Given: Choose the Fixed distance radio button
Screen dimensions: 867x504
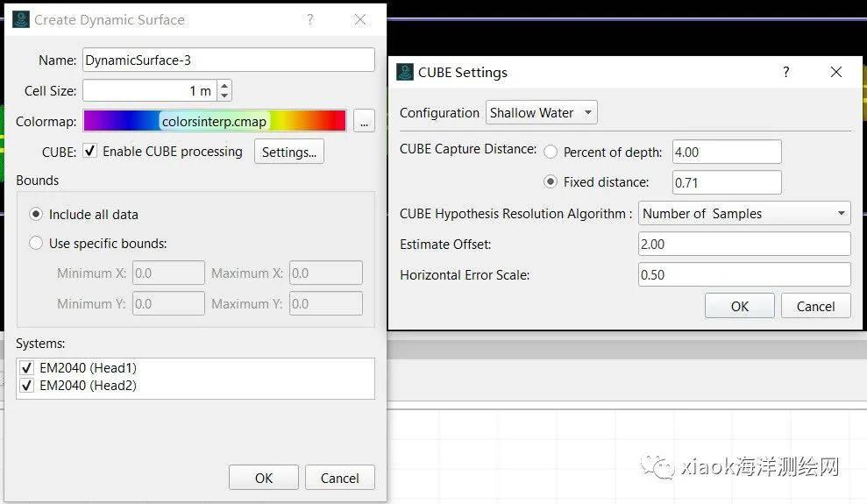Looking at the screenshot, I should click(x=551, y=182).
